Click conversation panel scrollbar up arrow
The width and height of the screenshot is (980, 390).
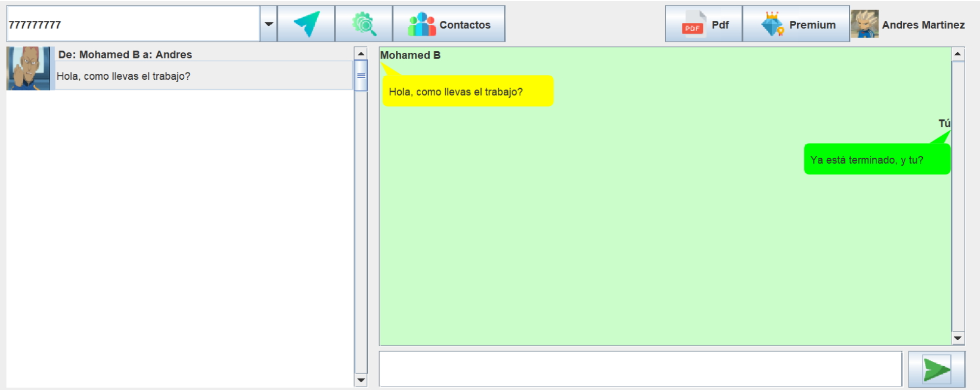point(958,54)
